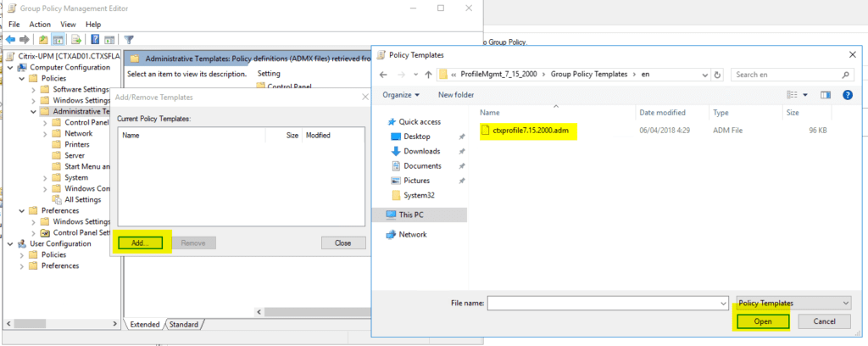
Task: Expand the Software Settings node
Action: (x=34, y=90)
